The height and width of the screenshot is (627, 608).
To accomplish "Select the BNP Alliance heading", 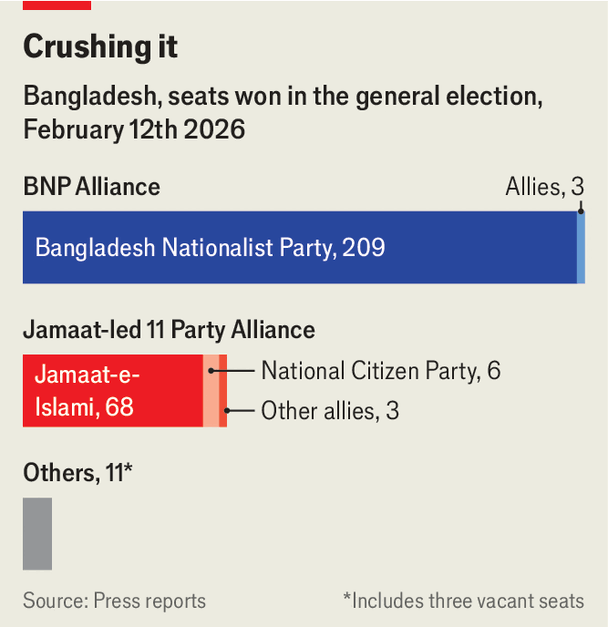I will [x=92, y=187].
